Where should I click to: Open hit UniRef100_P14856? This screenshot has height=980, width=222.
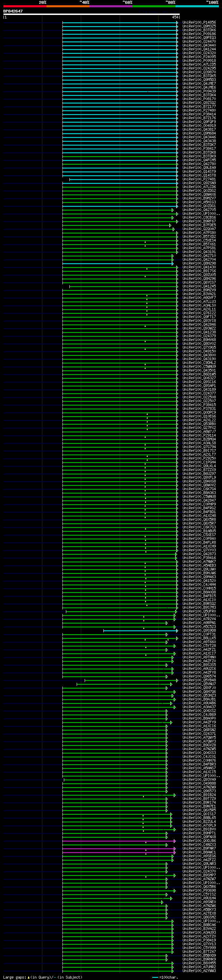(x=199, y=23)
